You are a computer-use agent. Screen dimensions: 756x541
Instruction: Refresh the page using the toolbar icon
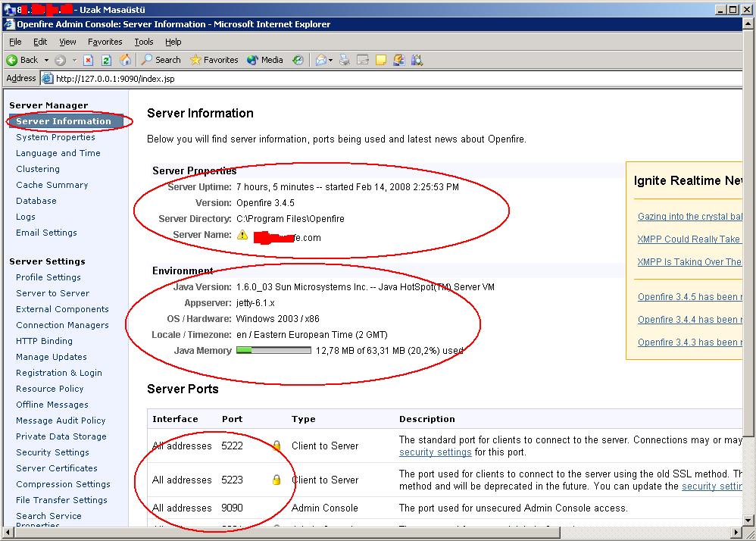[x=107, y=61]
